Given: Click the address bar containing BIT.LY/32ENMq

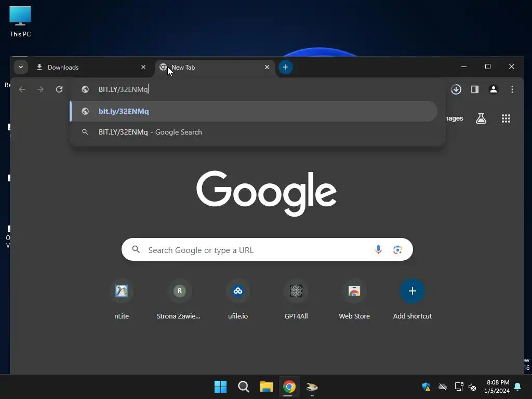Looking at the screenshot, I should (258, 89).
